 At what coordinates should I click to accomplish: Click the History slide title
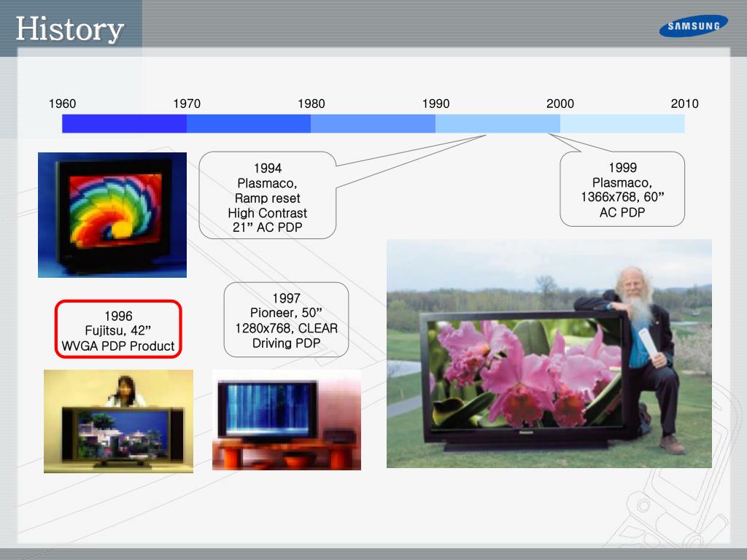tap(69, 29)
